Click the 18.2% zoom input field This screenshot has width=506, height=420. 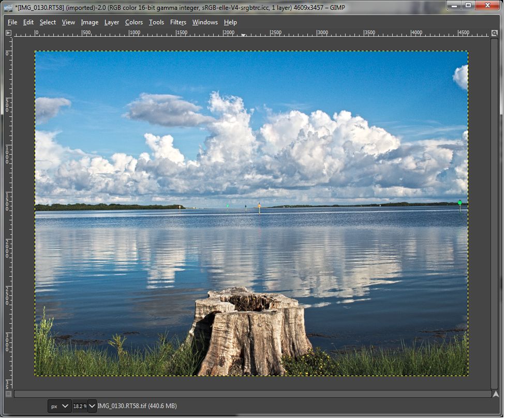pyautogui.click(x=79, y=406)
